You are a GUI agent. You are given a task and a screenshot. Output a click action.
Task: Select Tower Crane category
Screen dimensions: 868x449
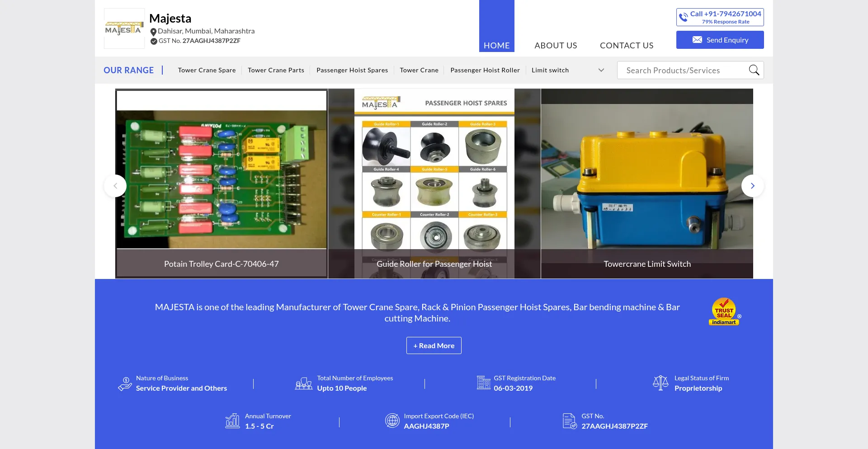pyautogui.click(x=419, y=70)
